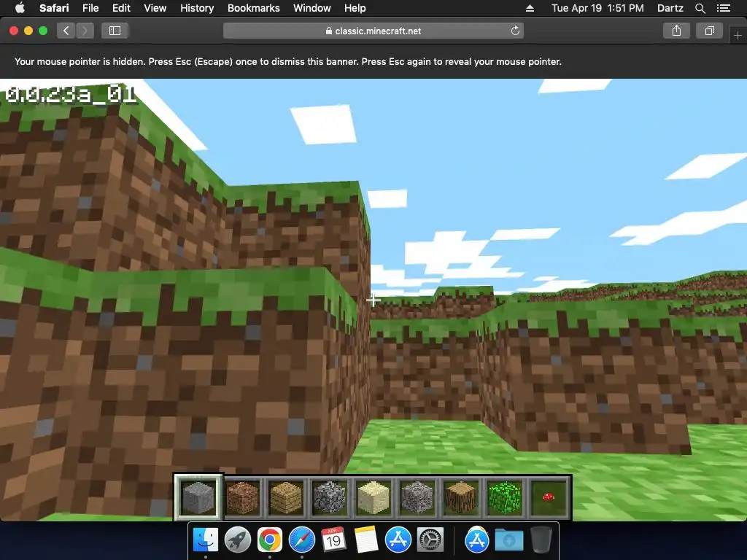Open the Downloads folder in Dock
Viewport: 747px width, 560px height.
point(508,540)
